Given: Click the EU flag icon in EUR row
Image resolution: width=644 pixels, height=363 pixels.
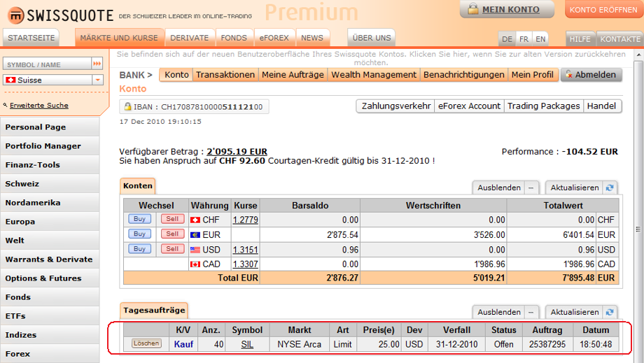Looking at the screenshot, I should point(195,235).
